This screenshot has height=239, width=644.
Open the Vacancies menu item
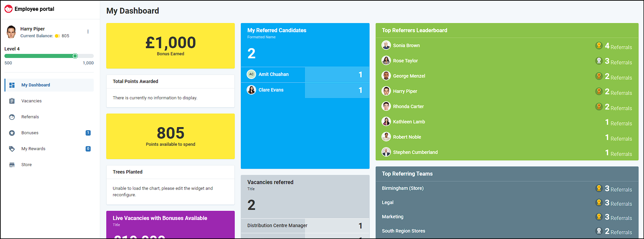31,101
